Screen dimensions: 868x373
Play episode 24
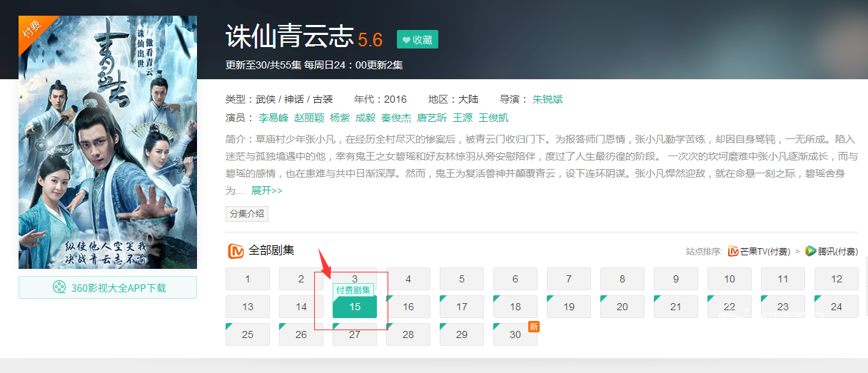pos(837,307)
